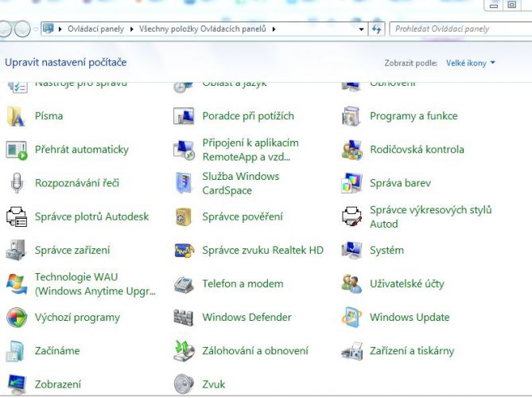Click Všechny položky Ovládacích panelů breadcrumb
This screenshot has width=532, height=398.
tap(203, 29)
